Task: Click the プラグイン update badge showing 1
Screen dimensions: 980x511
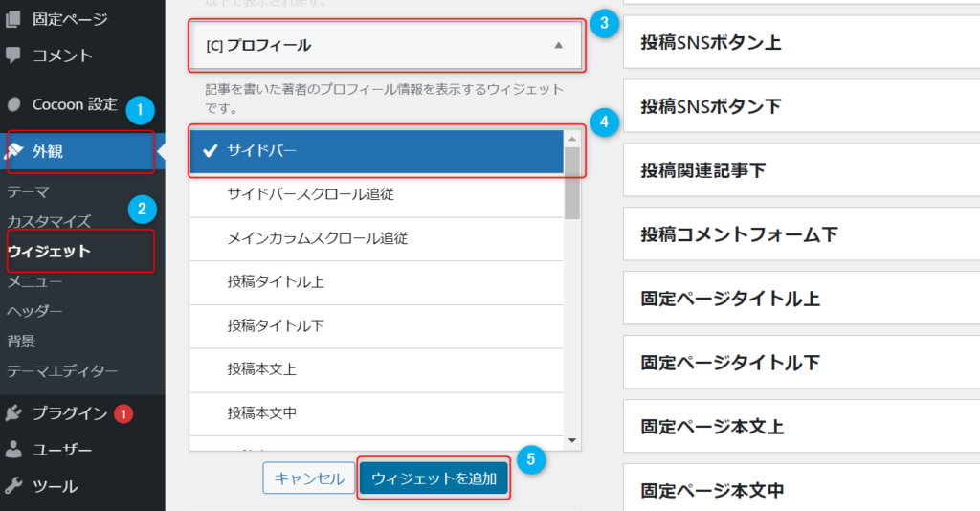Action: 123,413
